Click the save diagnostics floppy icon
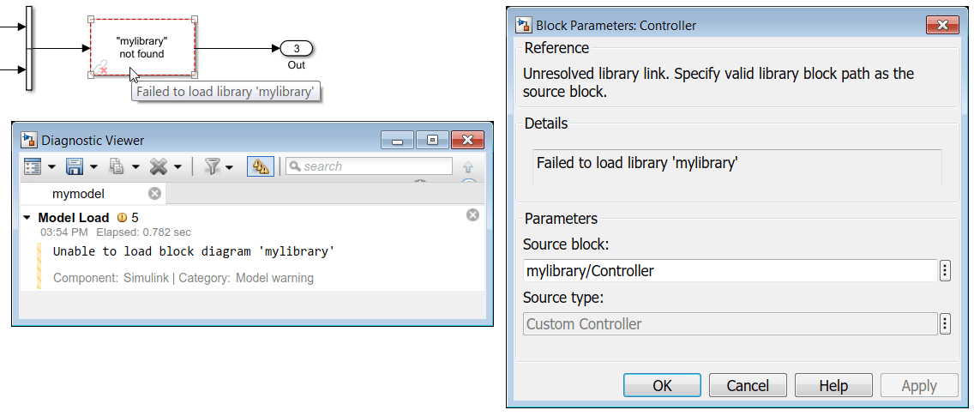The image size is (980, 416). click(74, 166)
